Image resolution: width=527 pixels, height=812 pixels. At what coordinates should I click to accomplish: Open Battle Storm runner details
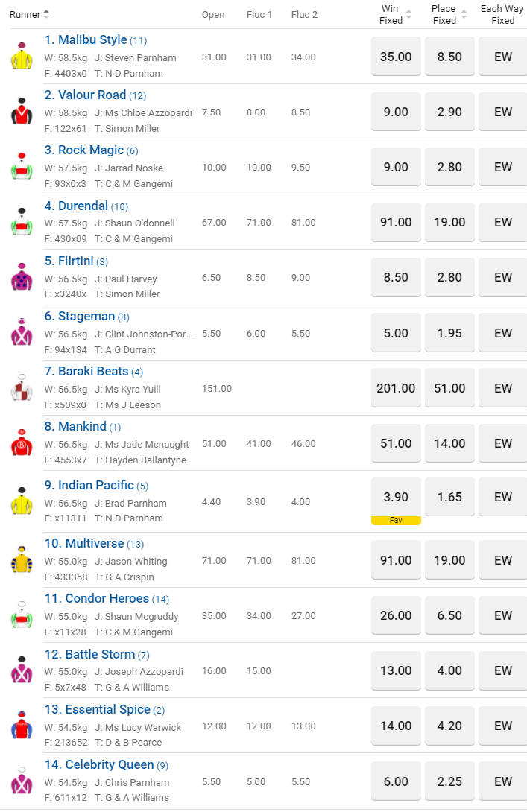100,654
